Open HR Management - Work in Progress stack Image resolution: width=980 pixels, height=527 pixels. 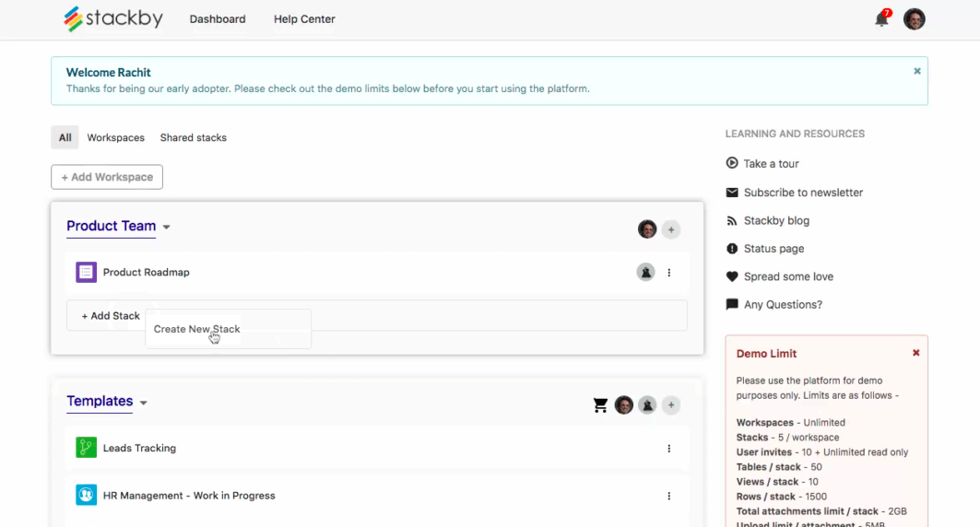189,496
